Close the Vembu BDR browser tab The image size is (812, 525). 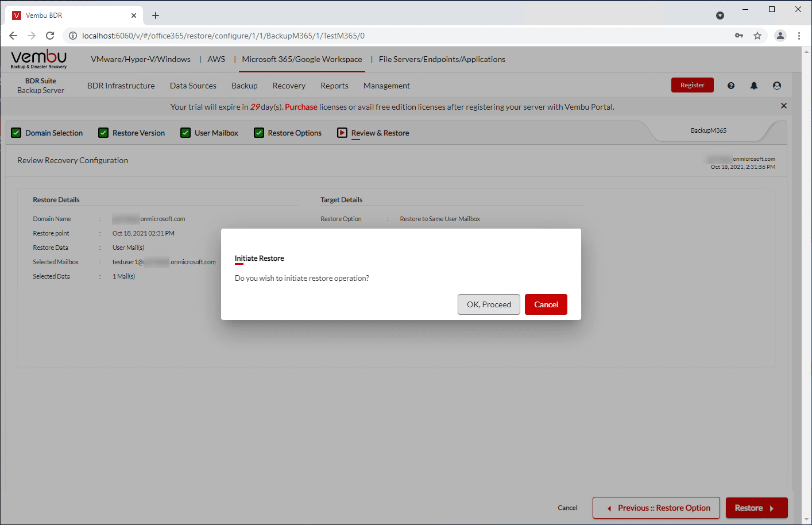(134, 16)
